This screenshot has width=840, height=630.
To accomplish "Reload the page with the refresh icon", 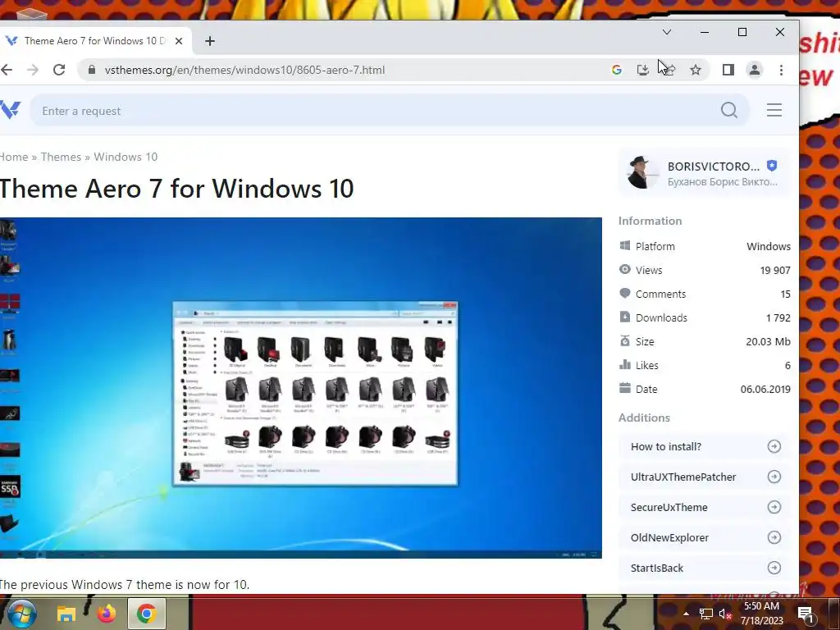I will tap(59, 70).
